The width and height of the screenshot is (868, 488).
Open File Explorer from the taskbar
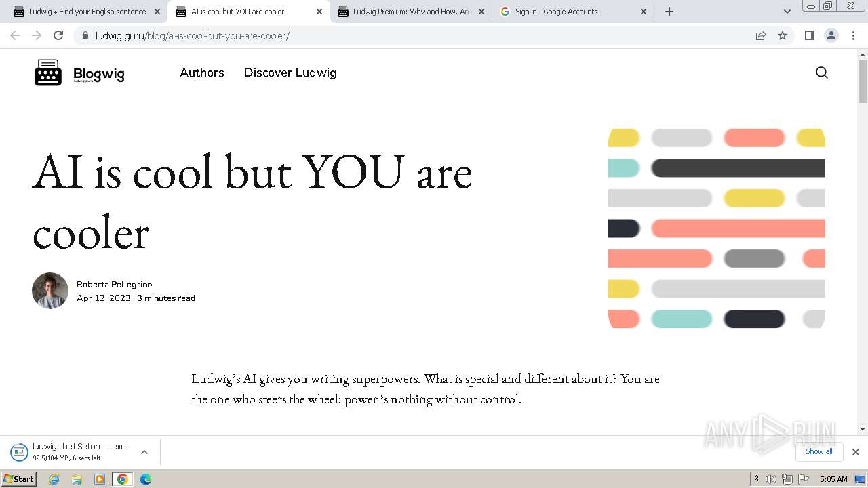pos(77,479)
